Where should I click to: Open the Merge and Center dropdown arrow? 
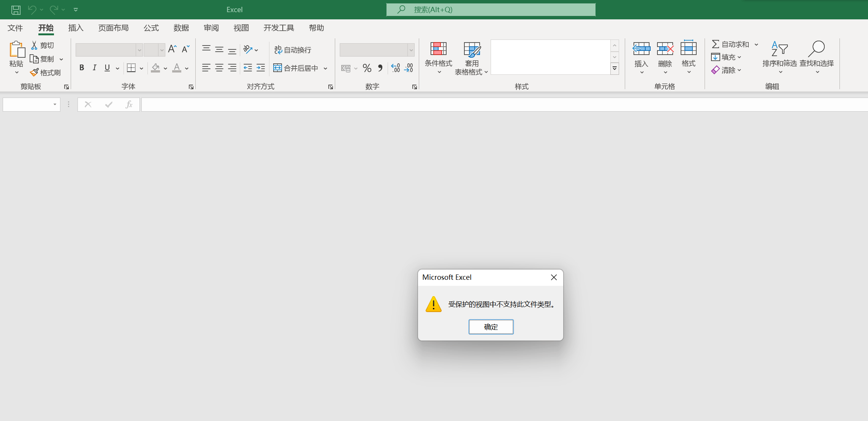click(325, 68)
